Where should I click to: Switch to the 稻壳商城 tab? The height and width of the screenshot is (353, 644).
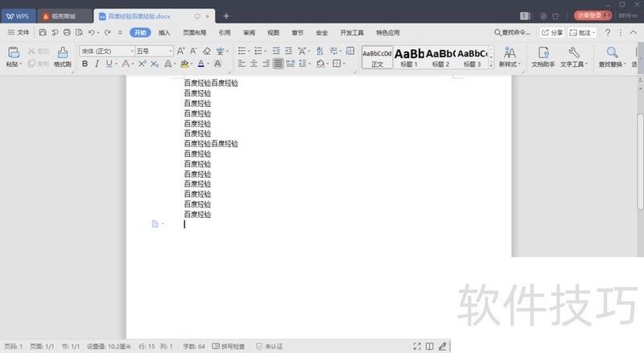coord(64,16)
